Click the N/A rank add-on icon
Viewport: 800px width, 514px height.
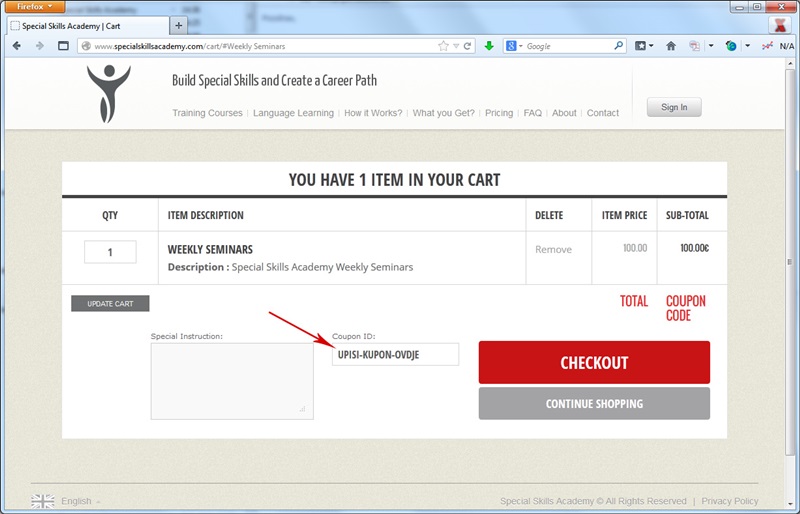[778, 46]
